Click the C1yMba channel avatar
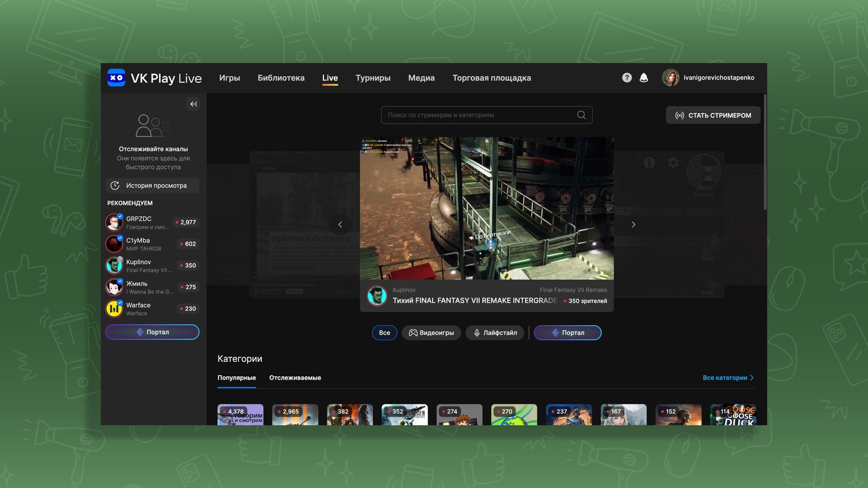 point(114,244)
